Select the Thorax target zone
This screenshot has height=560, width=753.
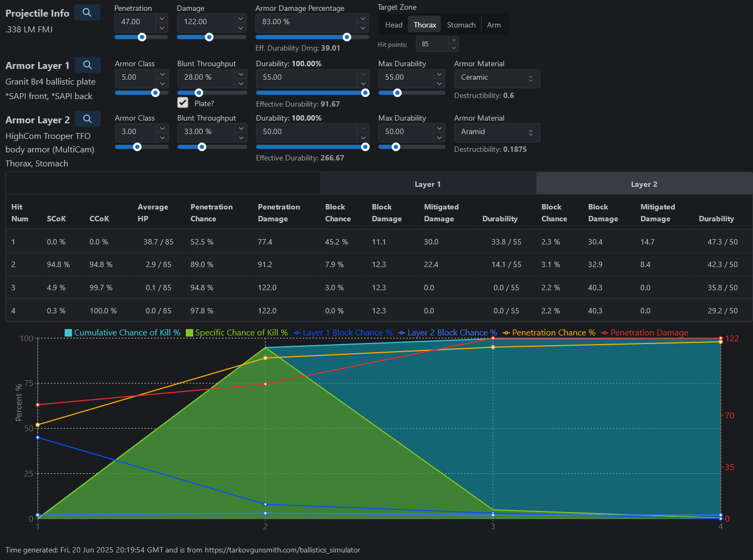pyautogui.click(x=425, y=25)
